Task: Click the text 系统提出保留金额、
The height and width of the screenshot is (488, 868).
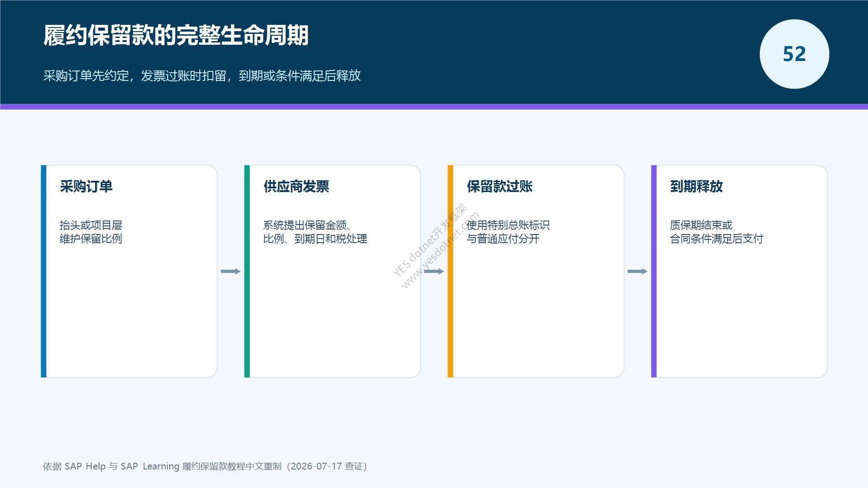Action: 307,225
